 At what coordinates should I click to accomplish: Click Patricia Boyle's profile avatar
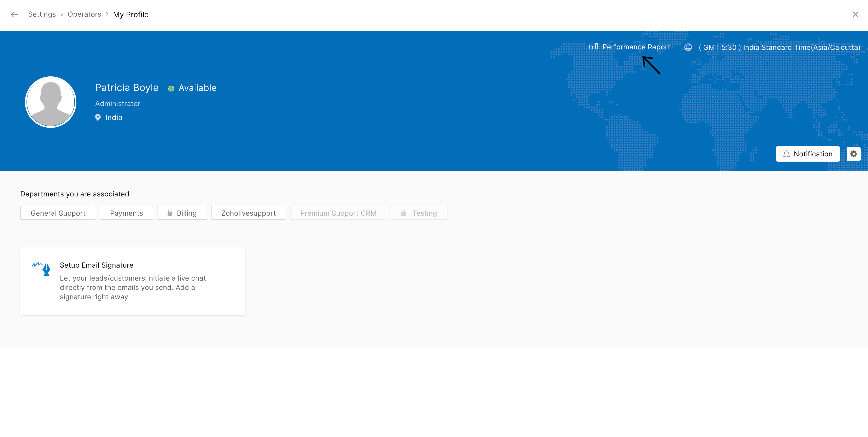coord(50,102)
